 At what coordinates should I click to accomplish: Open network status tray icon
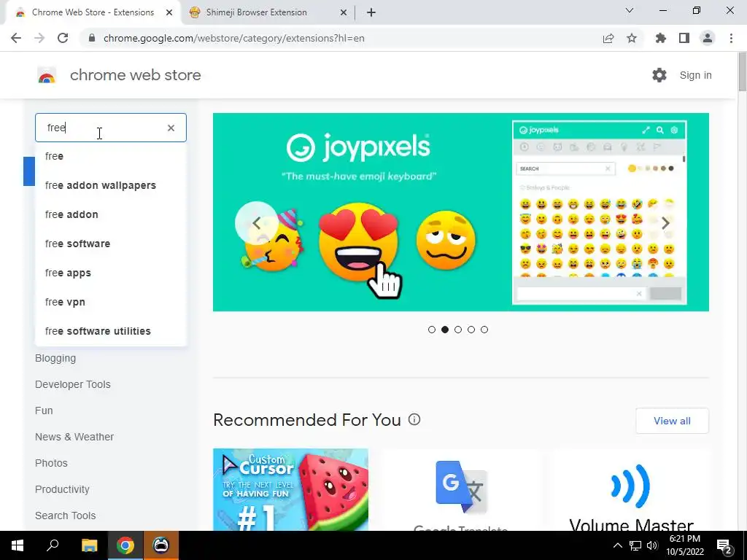[x=635, y=545]
